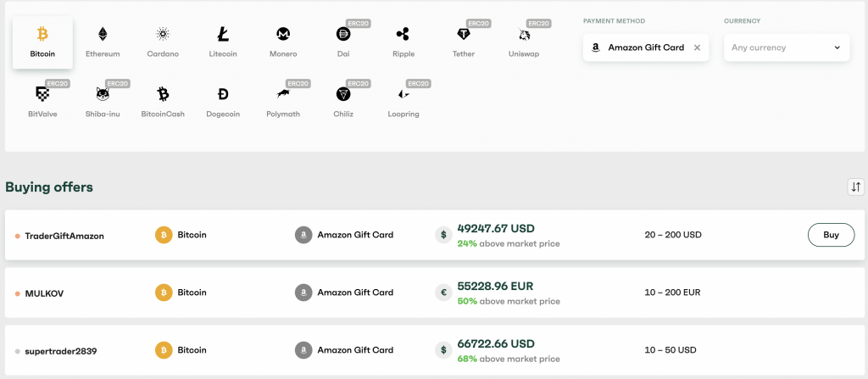The height and width of the screenshot is (379, 868).
Task: Open the Amazon Gift Card payment method field
Action: coord(646,47)
